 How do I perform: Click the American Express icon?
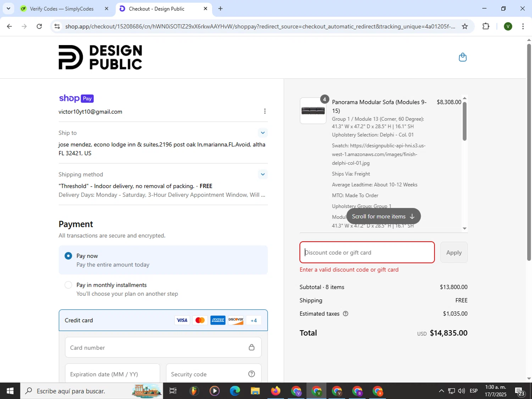pos(218,320)
